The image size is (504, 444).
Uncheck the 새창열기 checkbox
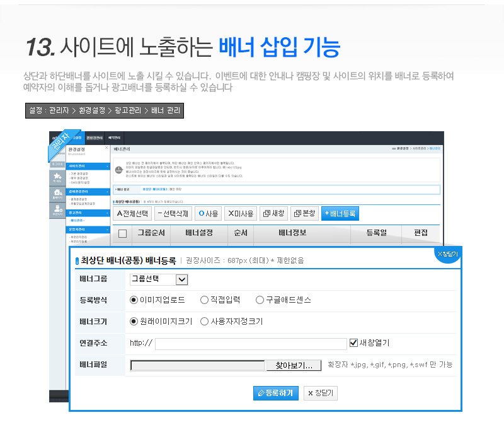coord(353,343)
